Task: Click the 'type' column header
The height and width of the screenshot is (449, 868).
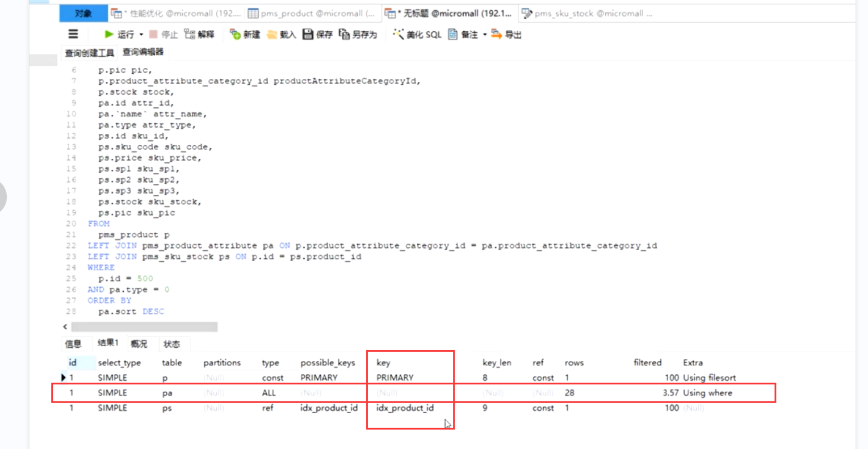Action: click(271, 363)
